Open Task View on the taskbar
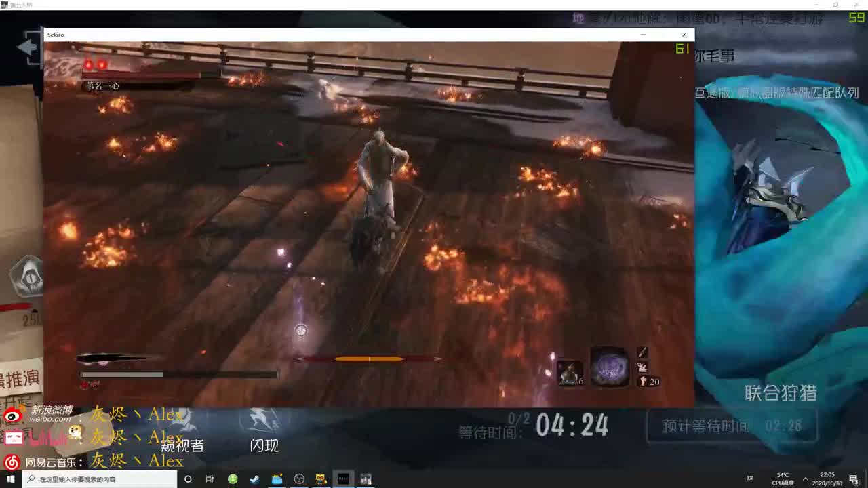Screen dimensions: 868x488 (210, 479)
